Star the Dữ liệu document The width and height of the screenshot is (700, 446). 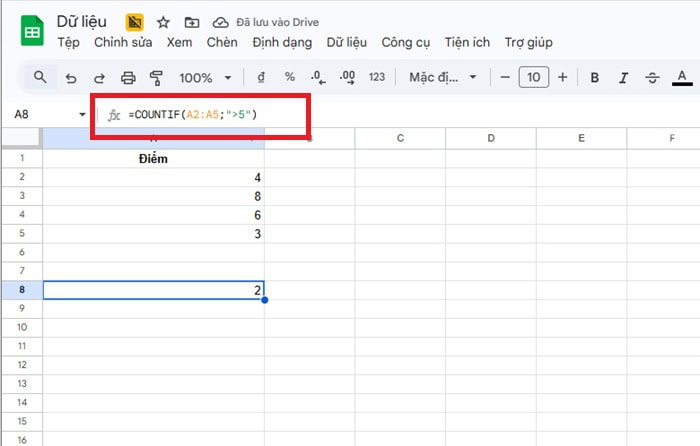[162, 21]
